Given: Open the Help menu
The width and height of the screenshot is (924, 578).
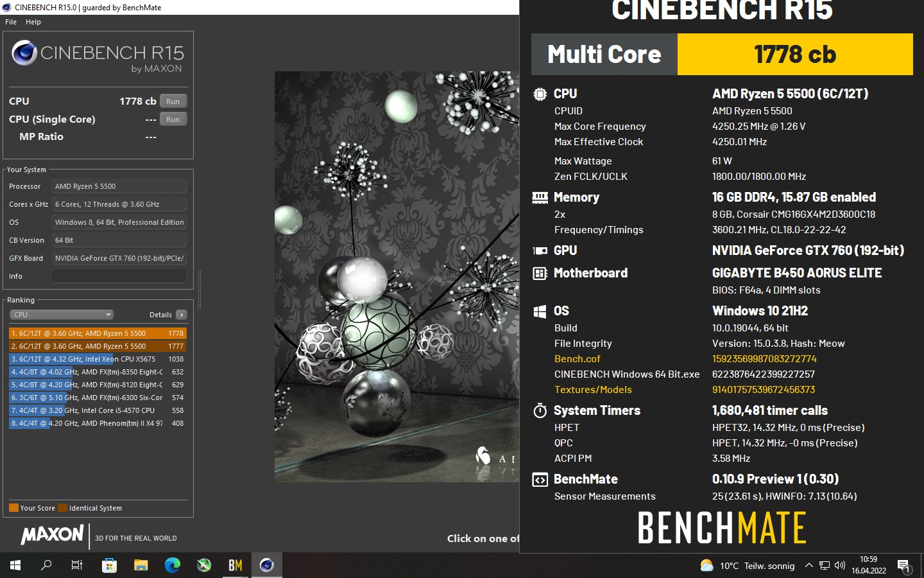Looking at the screenshot, I should [33, 22].
